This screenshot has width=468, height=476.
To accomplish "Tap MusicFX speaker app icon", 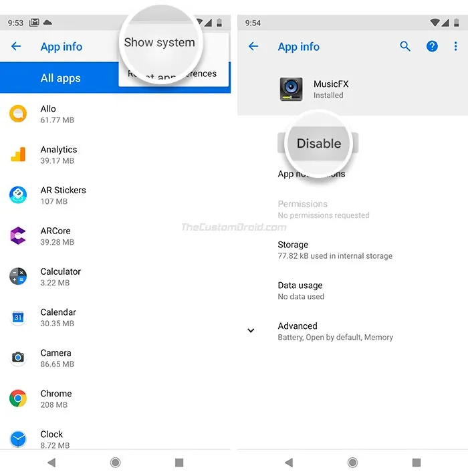I will point(291,89).
